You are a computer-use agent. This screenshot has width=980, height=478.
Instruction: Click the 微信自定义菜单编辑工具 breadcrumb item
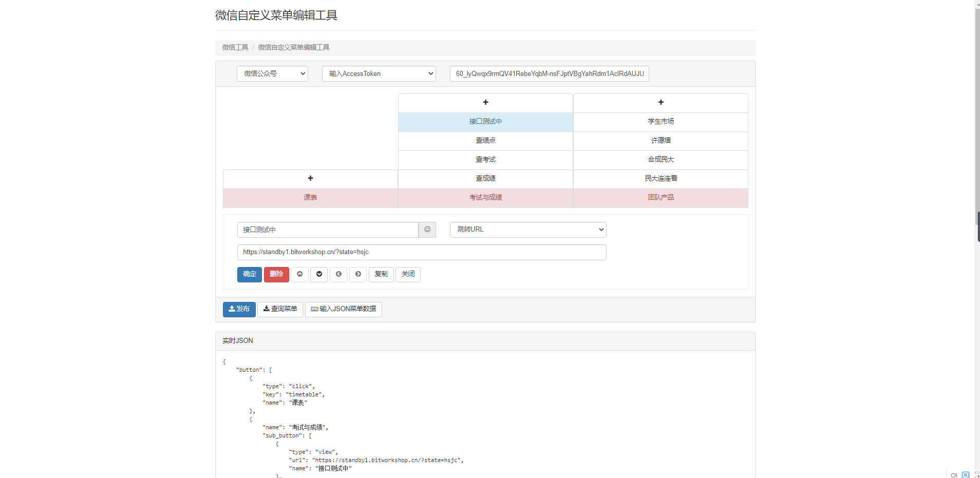pos(294,47)
